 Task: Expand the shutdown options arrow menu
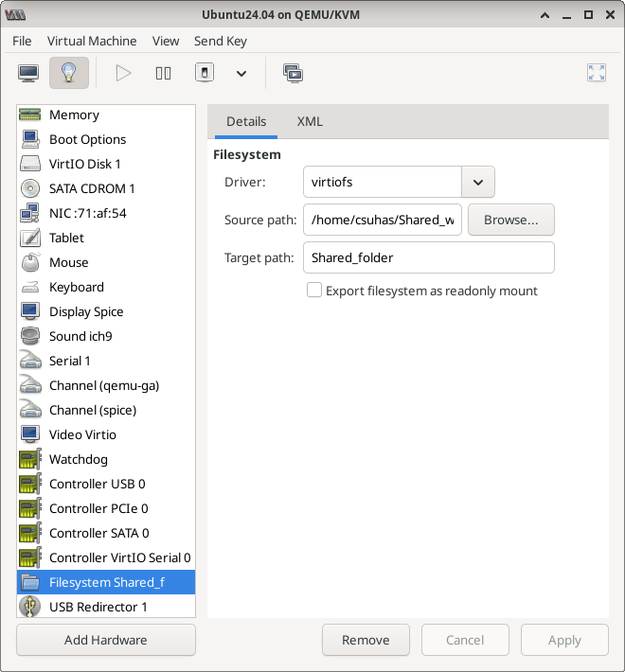click(x=241, y=73)
